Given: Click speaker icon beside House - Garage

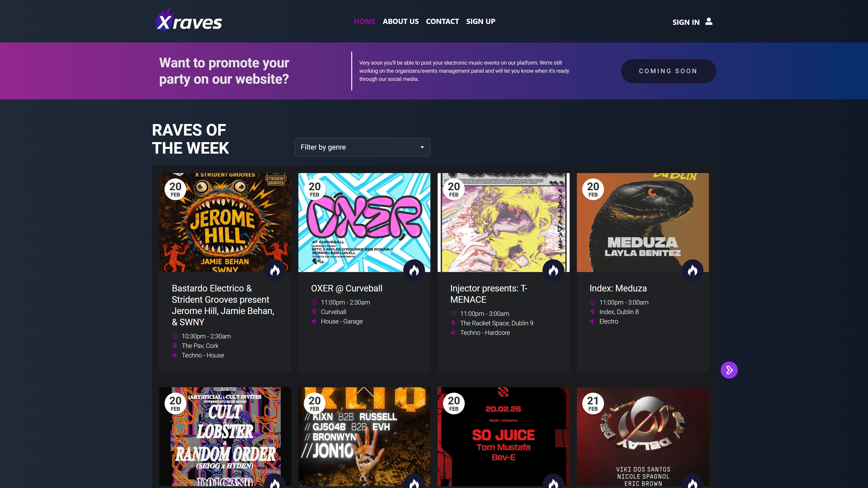Looking at the screenshot, I should pyautogui.click(x=314, y=321).
